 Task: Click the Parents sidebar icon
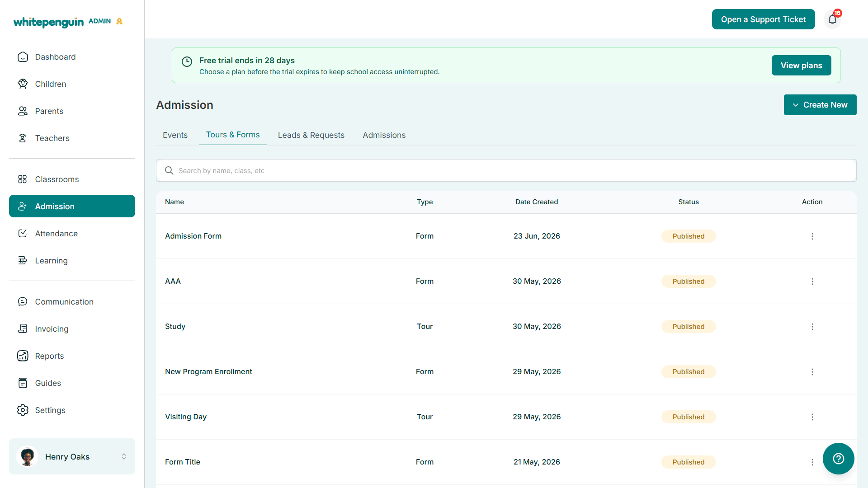[x=23, y=111]
